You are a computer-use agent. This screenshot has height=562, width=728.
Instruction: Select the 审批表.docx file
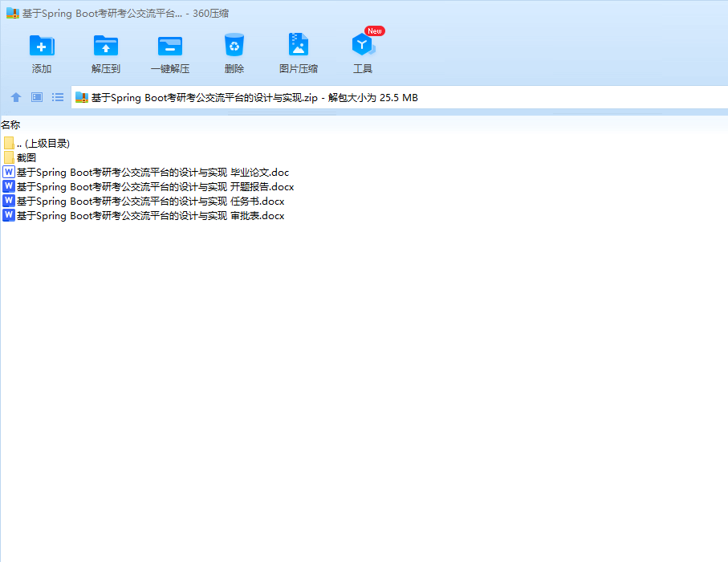[x=144, y=215]
